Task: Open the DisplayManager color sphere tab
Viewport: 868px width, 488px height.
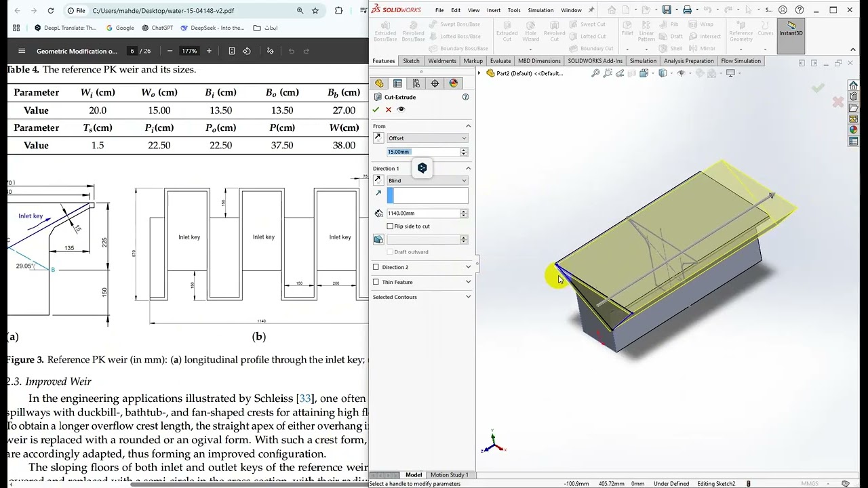Action: 453,83
